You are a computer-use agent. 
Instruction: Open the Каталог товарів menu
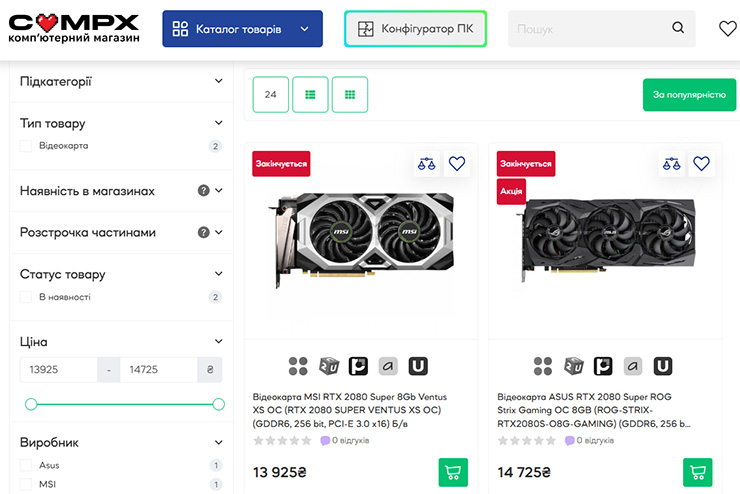tap(242, 29)
